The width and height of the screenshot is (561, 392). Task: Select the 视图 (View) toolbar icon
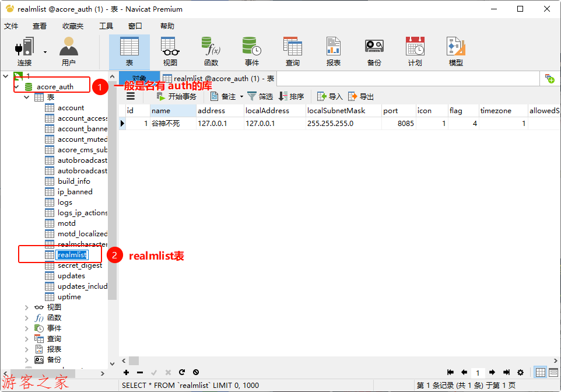click(x=170, y=51)
